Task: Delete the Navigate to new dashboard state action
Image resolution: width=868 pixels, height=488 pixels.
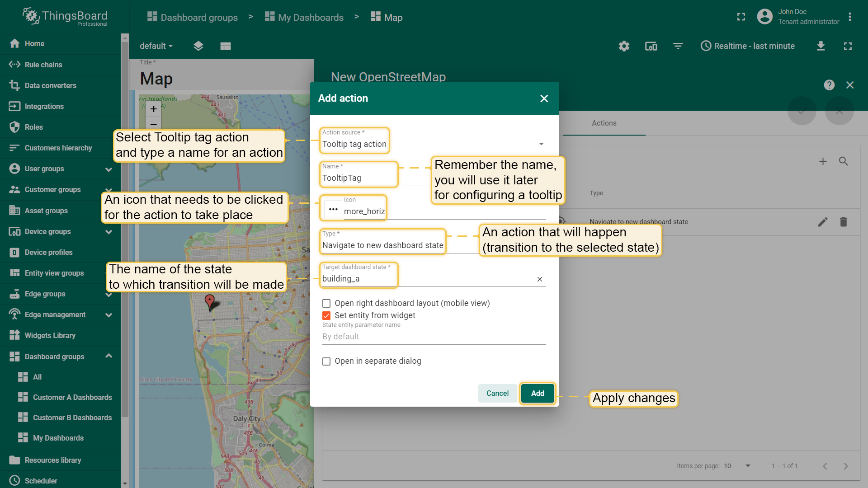Action: pyautogui.click(x=844, y=222)
